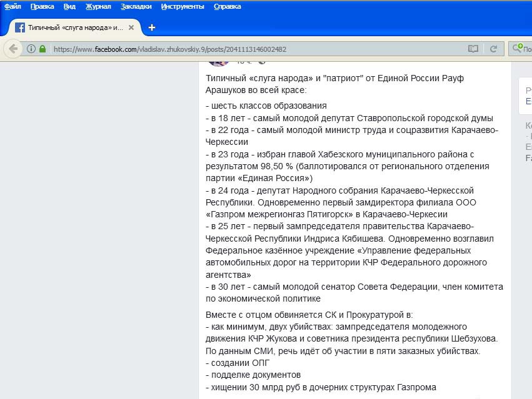Click the line «- шесть классов образования»
Screen dimensions: 532x399
(x=266, y=106)
